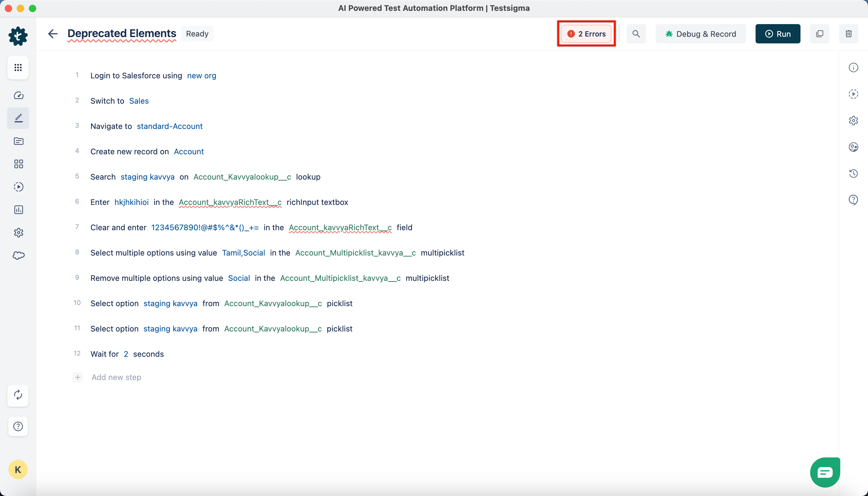Click standard-Account in step 3
The width and height of the screenshot is (868, 496).
click(170, 126)
